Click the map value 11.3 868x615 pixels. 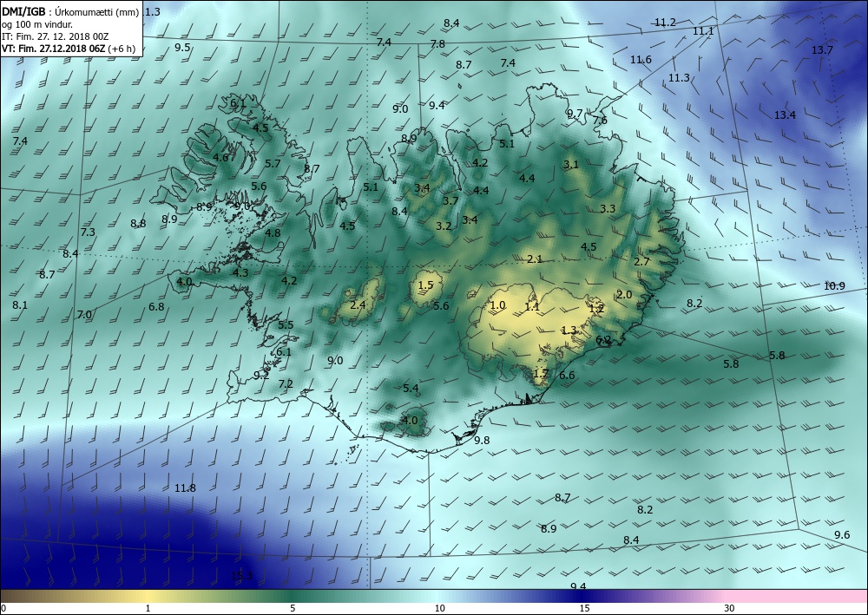[x=679, y=78]
